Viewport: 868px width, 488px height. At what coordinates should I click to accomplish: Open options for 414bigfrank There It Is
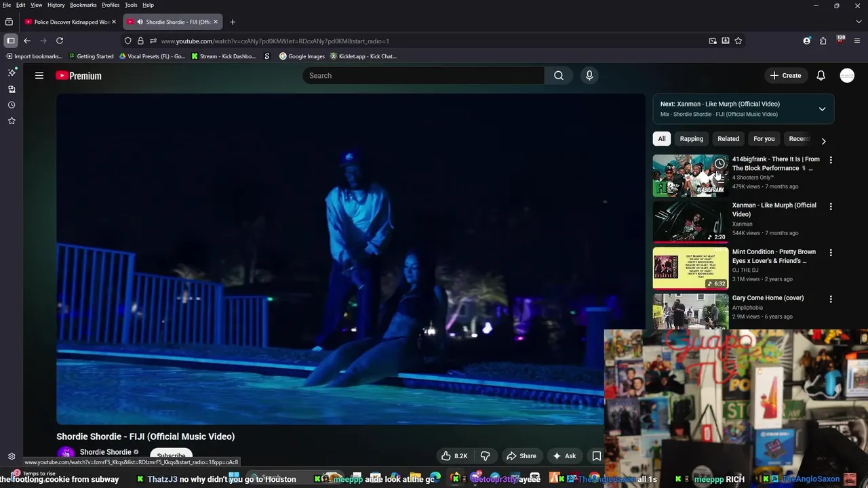point(831,160)
